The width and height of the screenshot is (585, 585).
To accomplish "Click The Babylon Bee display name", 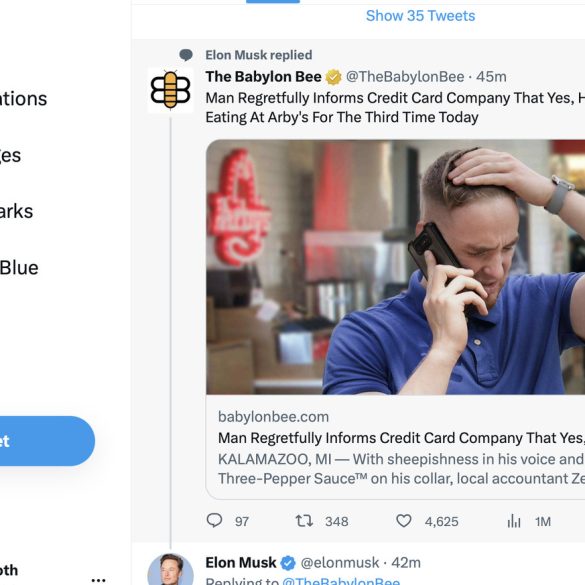I will [x=263, y=77].
